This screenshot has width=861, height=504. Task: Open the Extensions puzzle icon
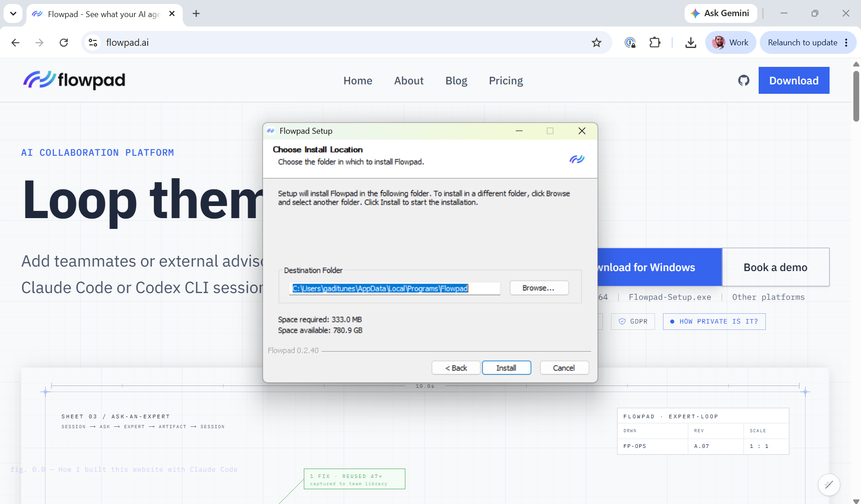point(655,43)
